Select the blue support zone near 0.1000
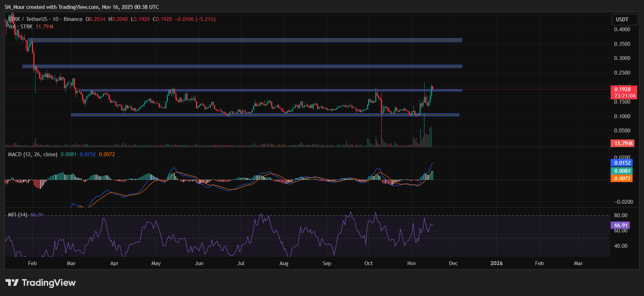The height and width of the screenshot is (296, 644). [x=265, y=115]
